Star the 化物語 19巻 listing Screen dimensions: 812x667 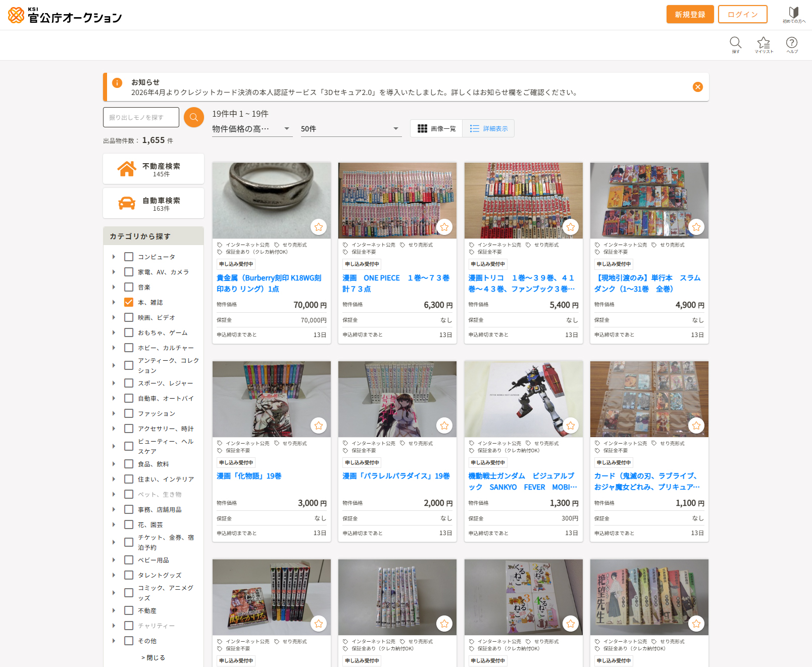319,425
